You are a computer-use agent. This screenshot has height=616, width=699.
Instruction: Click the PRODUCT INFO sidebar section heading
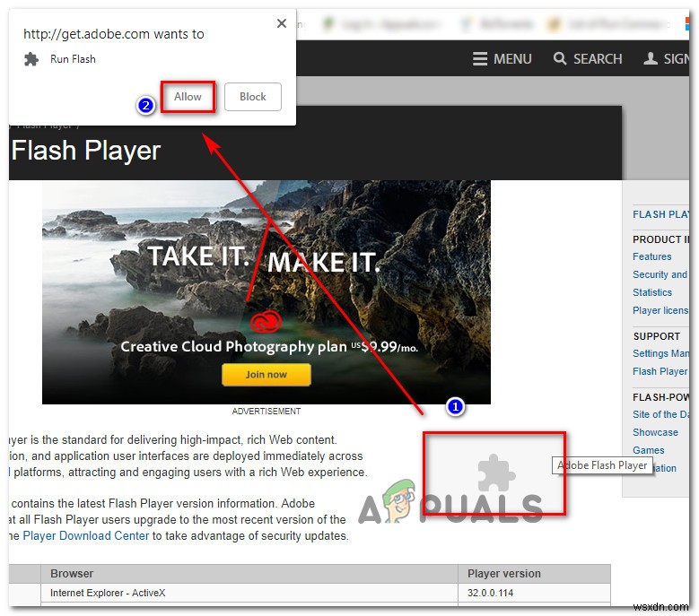click(x=660, y=239)
